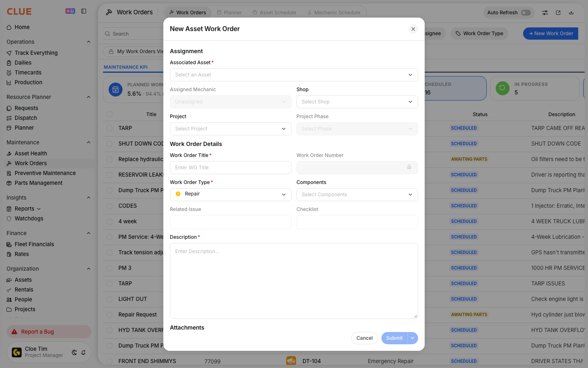Open the Select Project dropdown

click(x=231, y=129)
